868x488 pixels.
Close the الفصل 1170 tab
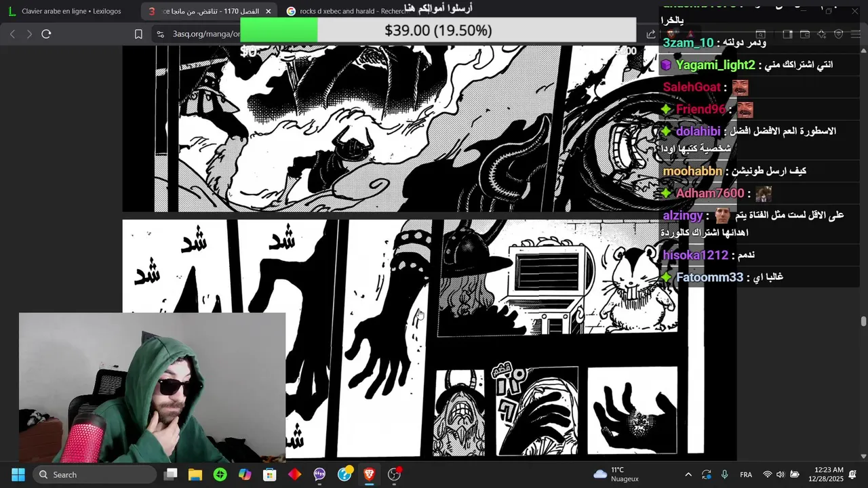click(x=268, y=11)
